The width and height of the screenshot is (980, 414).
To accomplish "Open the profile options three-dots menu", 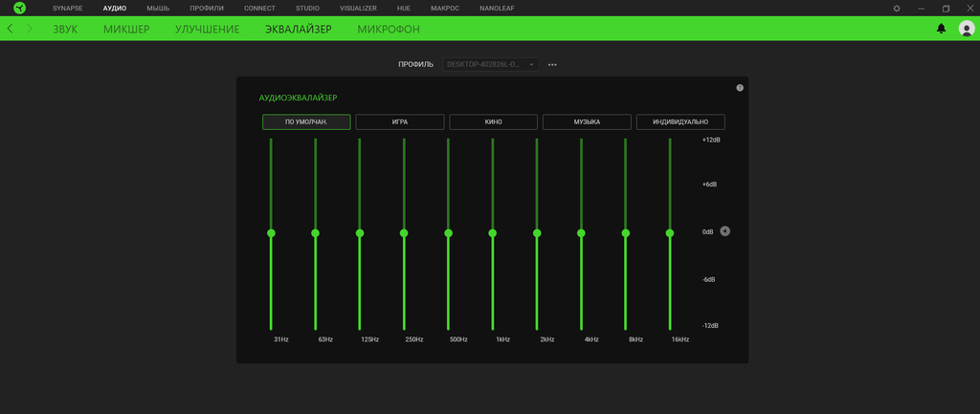I will pyautogui.click(x=552, y=64).
